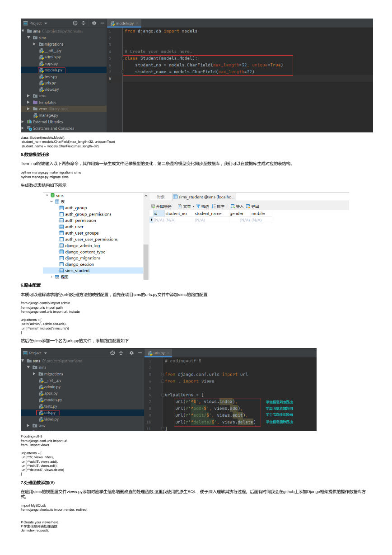Image resolution: width=392 pixels, height=555 pixels.
Task: Expand the templates folder
Action: 29,102
